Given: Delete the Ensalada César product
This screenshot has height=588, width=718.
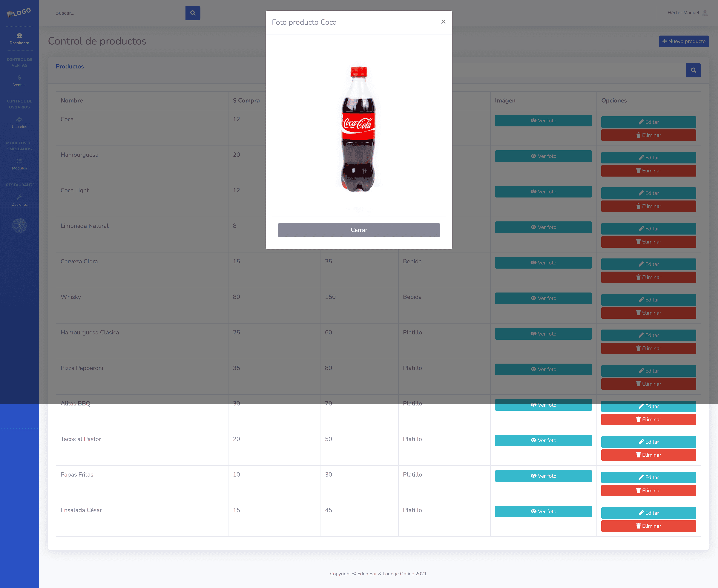Looking at the screenshot, I should pos(649,526).
